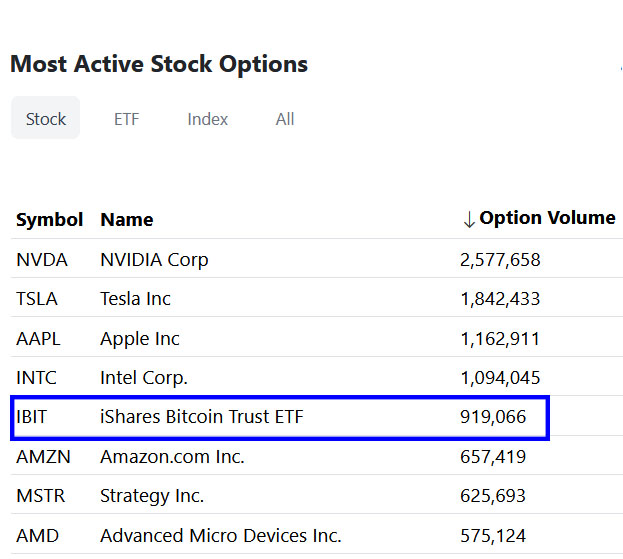Select the Stock tab
The image size is (623, 559).
tap(46, 119)
